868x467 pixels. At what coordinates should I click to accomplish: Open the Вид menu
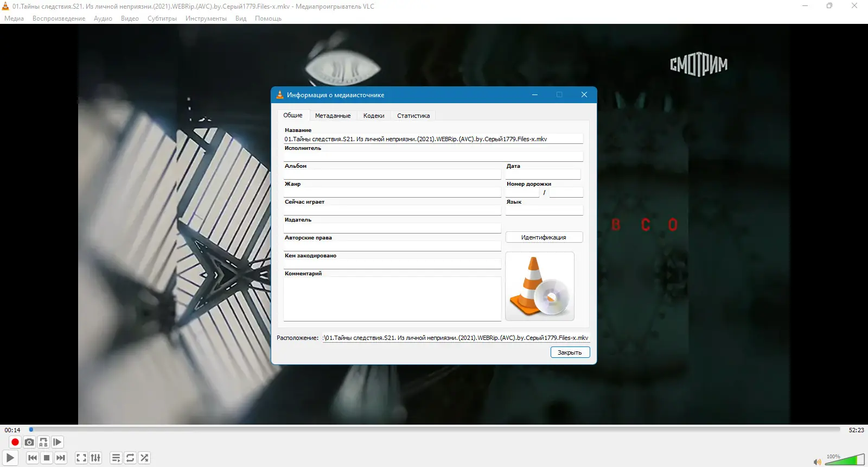click(x=241, y=18)
